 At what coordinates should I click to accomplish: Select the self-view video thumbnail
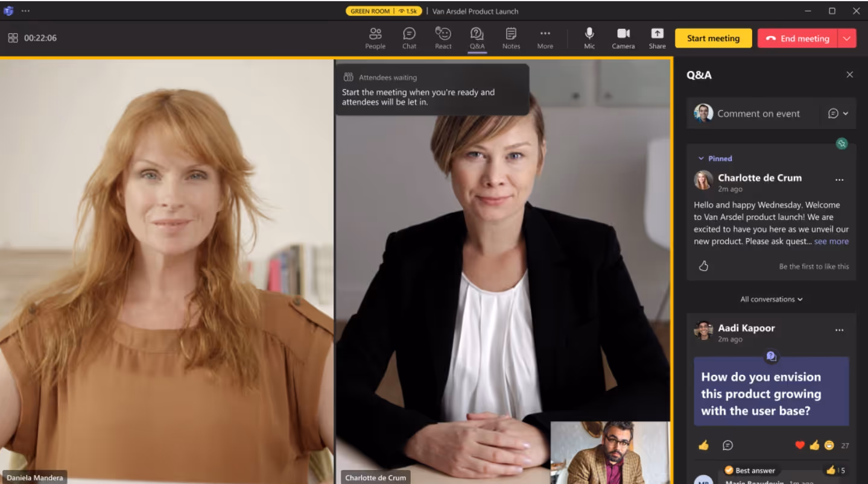tap(609, 453)
